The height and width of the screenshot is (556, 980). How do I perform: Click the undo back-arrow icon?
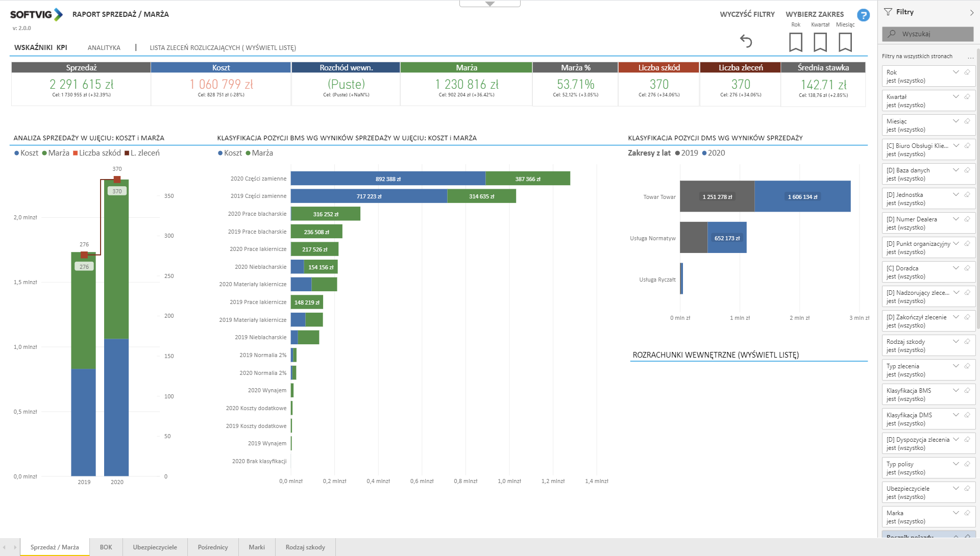(x=746, y=41)
